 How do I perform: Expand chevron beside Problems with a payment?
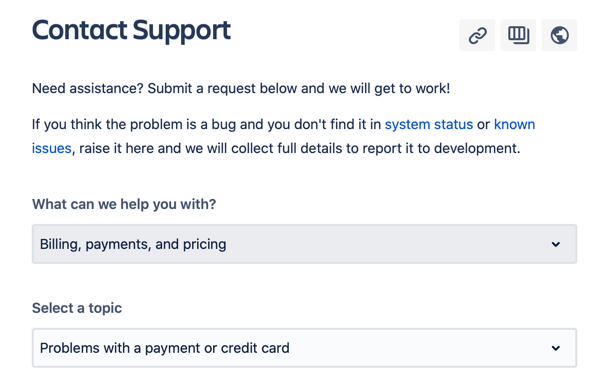[x=556, y=348]
